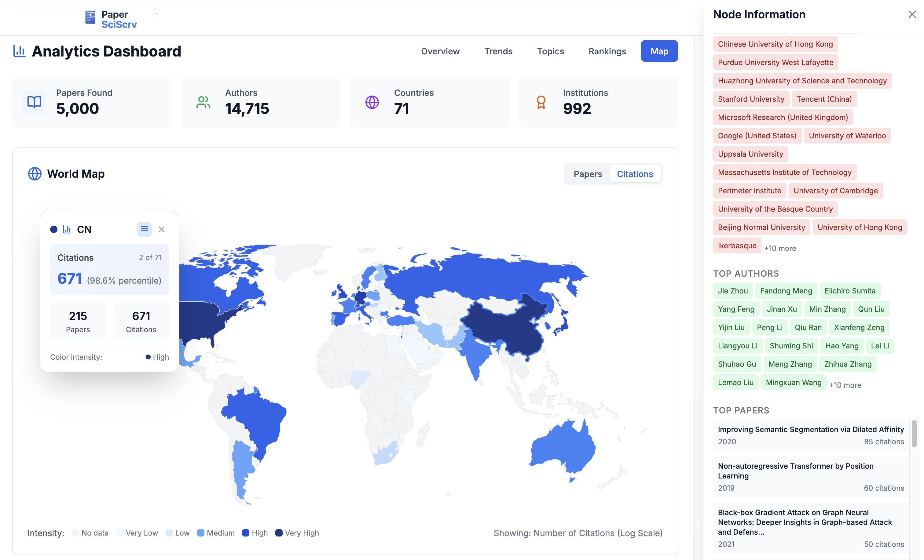Switch to the Trends tab

498,51
